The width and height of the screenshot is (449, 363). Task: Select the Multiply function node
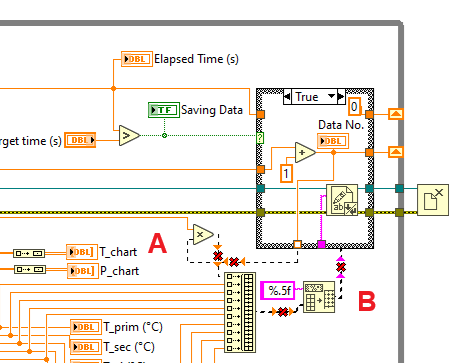tap(203, 234)
